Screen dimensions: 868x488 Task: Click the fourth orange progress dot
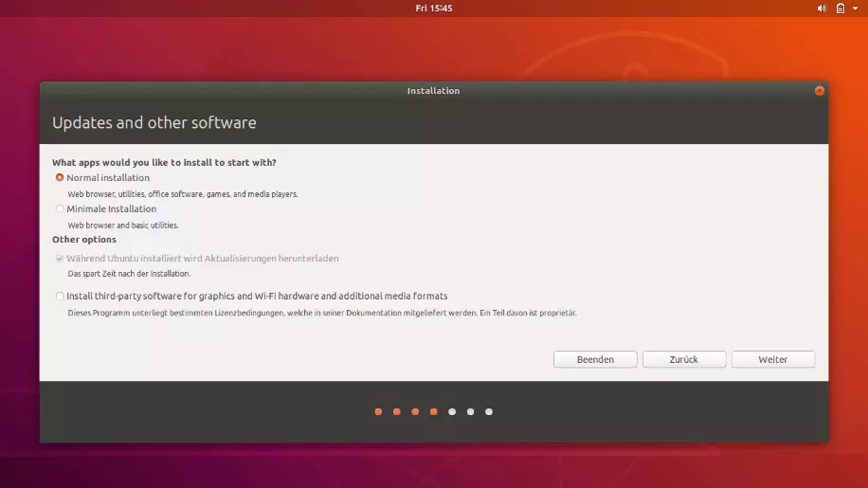coord(433,411)
